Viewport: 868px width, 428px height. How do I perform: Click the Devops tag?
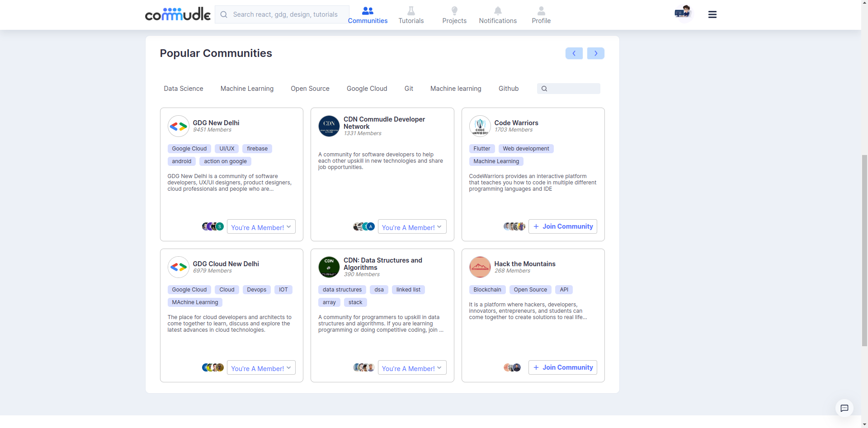coord(257,290)
